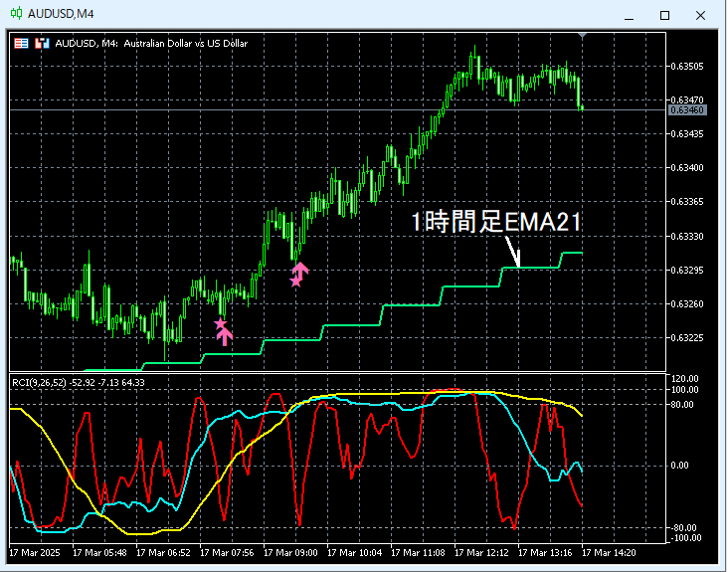Select the upper pink arrow signal

tap(301, 271)
